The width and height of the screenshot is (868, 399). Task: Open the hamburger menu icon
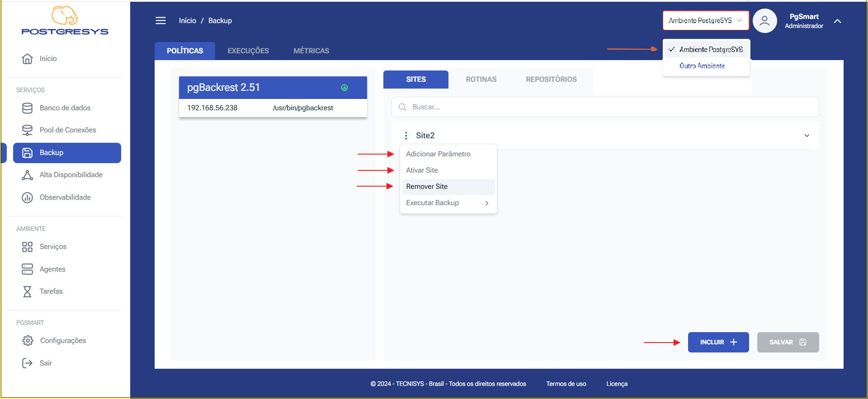point(160,21)
